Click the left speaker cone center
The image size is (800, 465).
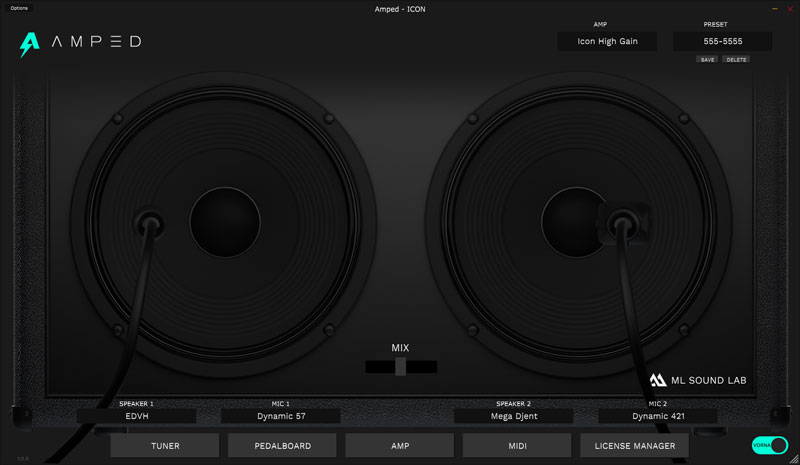(225, 222)
